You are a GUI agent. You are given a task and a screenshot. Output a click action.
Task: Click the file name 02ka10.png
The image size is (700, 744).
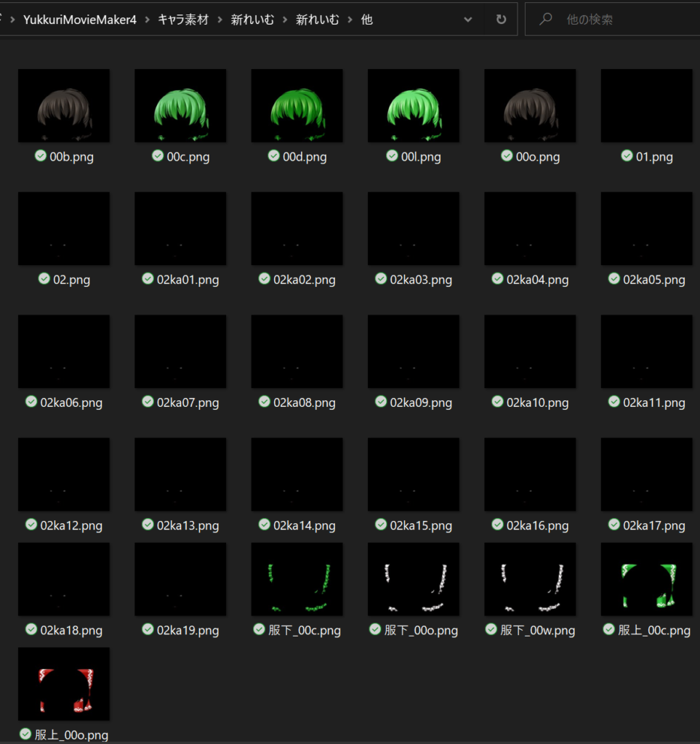537,403
